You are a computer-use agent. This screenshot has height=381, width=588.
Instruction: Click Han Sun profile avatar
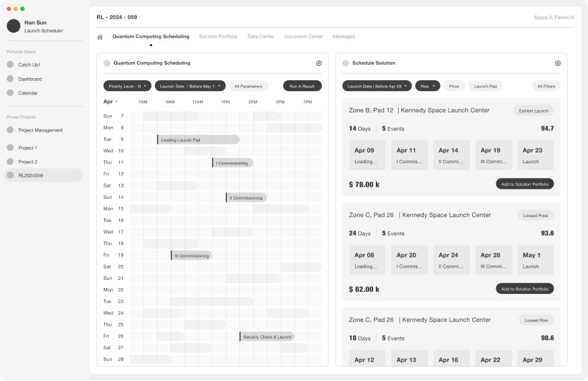[x=13, y=26]
